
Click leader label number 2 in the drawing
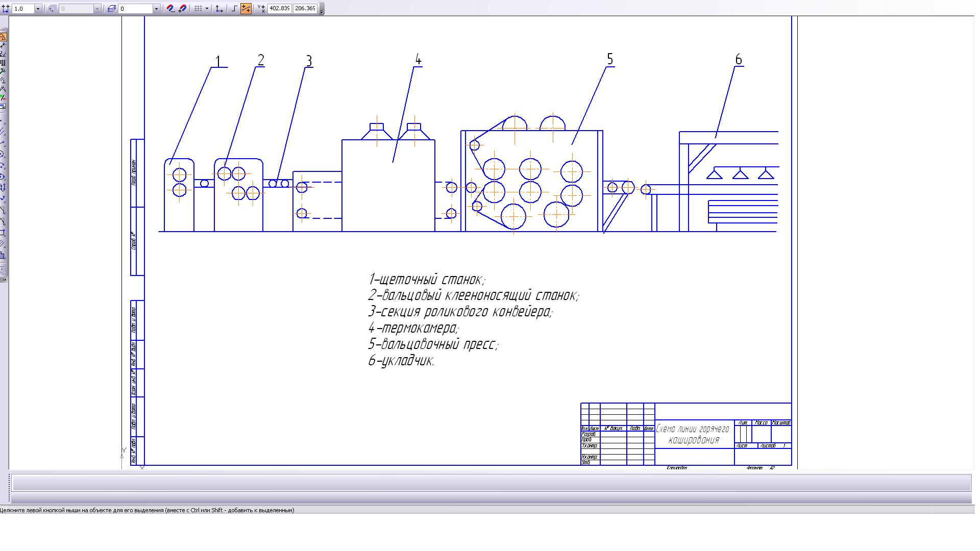pos(261,60)
